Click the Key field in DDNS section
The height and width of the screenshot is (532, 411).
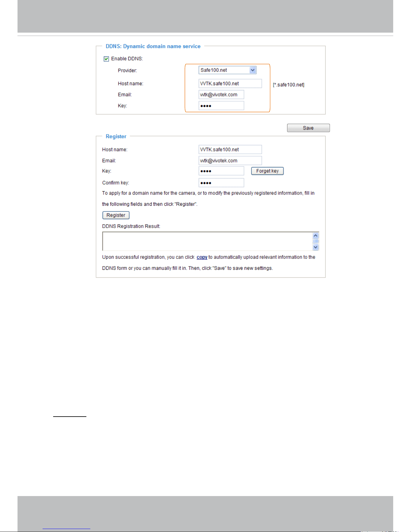point(221,106)
